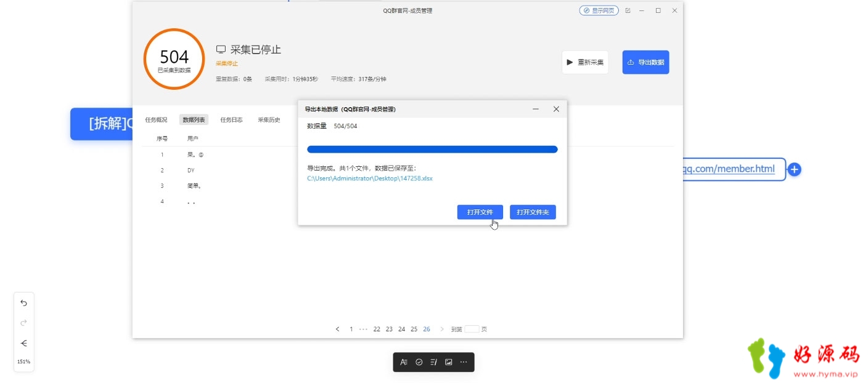Click the 重复数据 0条 text

tap(234, 79)
